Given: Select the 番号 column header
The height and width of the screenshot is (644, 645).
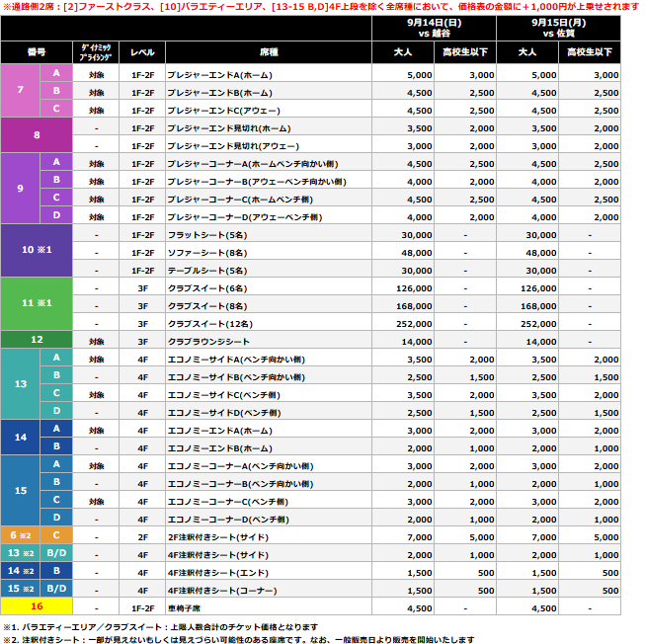Looking at the screenshot, I should click(37, 51).
